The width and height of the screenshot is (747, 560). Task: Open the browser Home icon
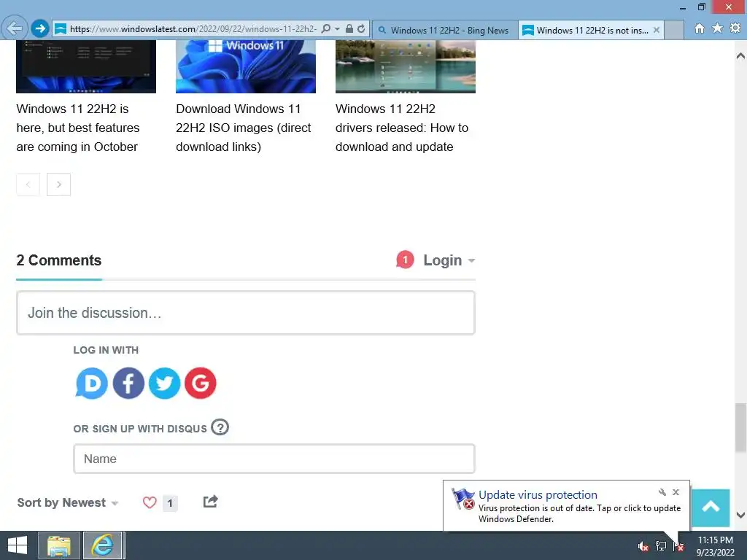point(700,28)
